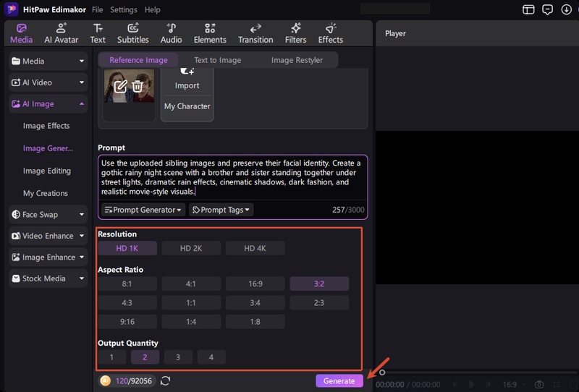This screenshot has width=579, height=392.
Task: Open the Help menu
Action: pos(152,9)
